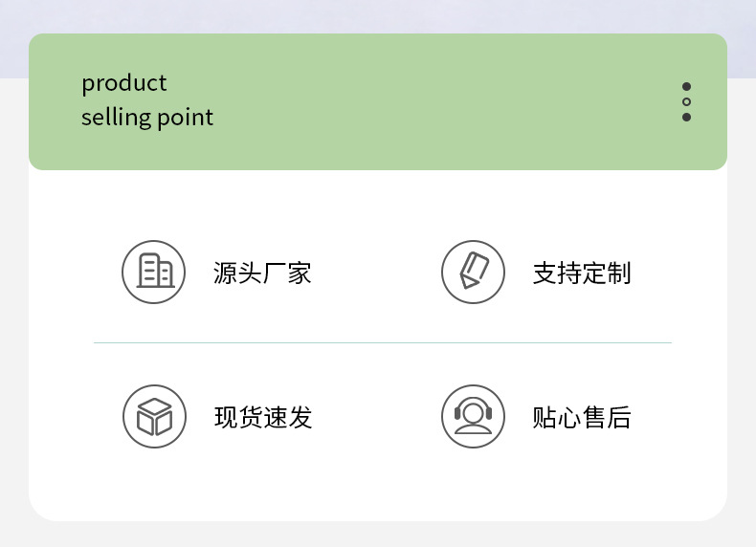The image size is (756, 547).
Task: Click the "selling point" header text
Action: (x=147, y=118)
